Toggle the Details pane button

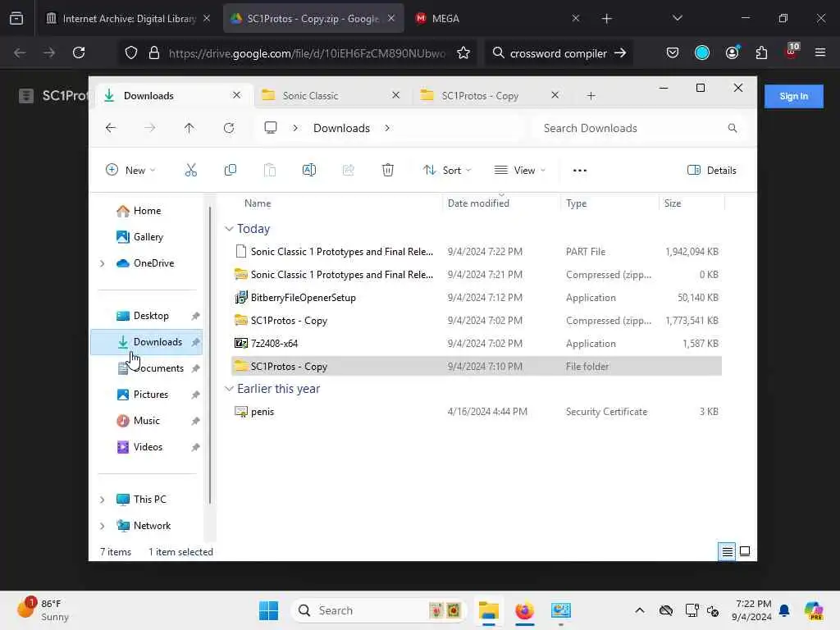[x=711, y=171]
